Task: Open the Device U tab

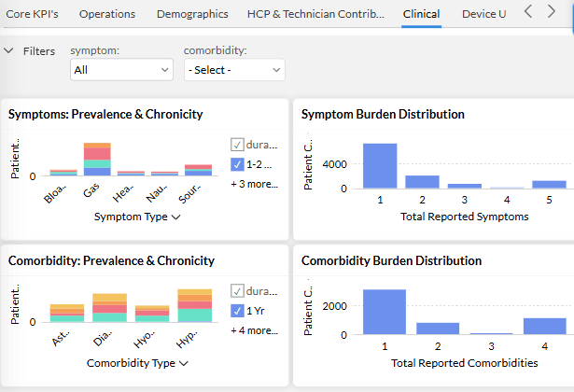Action: pos(484,14)
